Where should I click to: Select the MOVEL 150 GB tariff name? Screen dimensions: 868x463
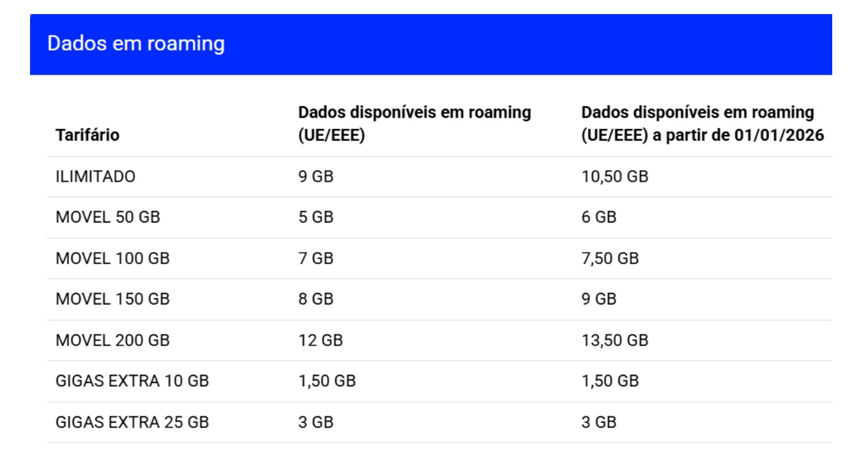(x=112, y=299)
